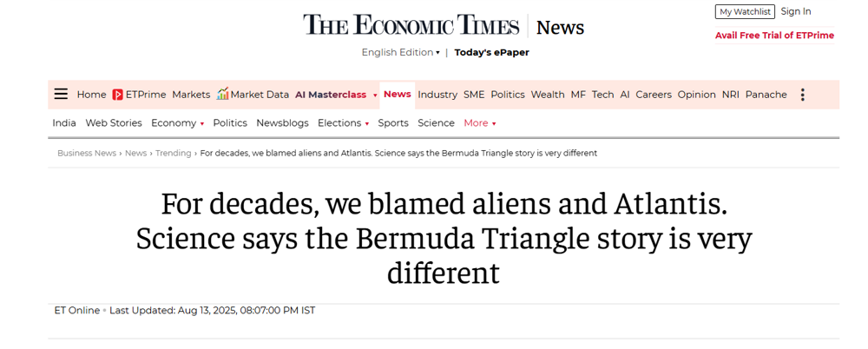Open Today's ePaper link
Viewport: 868px width, 349px height.
pos(491,52)
